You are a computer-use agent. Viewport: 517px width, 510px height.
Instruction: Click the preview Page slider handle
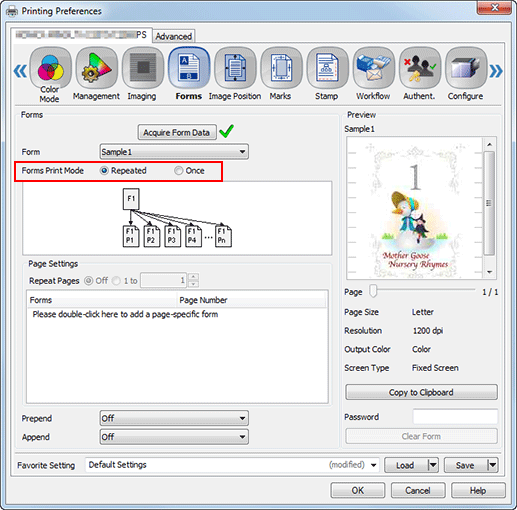click(x=373, y=291)
